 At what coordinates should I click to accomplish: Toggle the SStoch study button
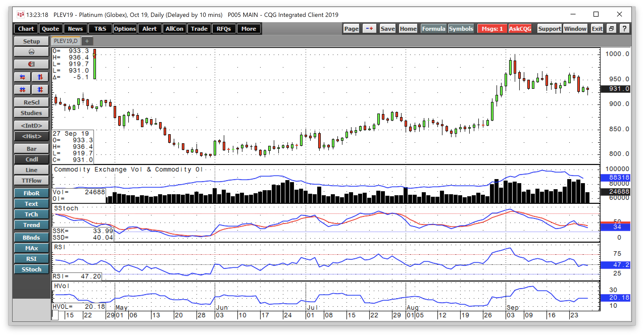(x=31, y=269)
